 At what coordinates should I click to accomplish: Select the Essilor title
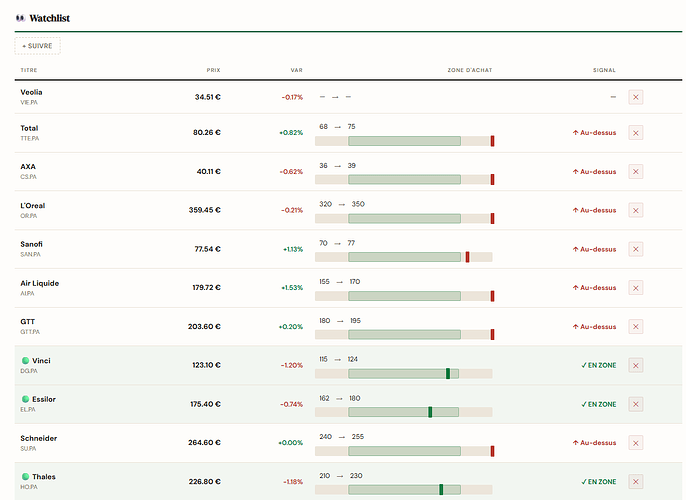pyautogui.click(x=44, y=399)
